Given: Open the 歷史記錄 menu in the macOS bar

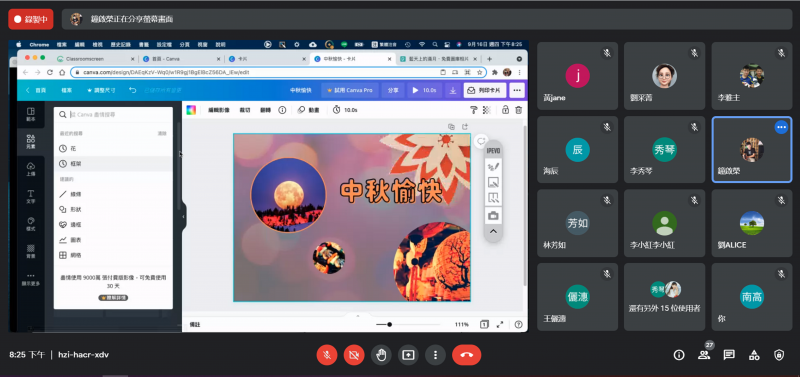Looking at the screenshot, I should [x=121, y=44].
